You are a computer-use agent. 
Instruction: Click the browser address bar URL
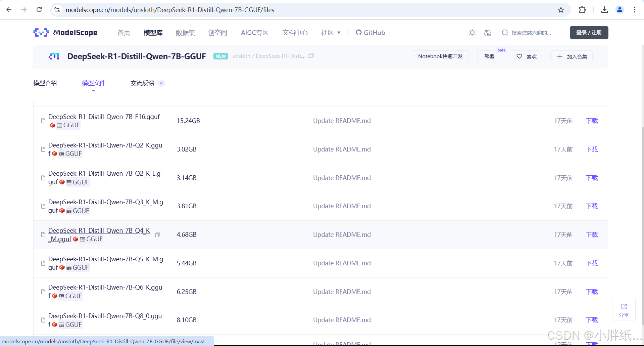pyautogui.click(x=170, y=10)
